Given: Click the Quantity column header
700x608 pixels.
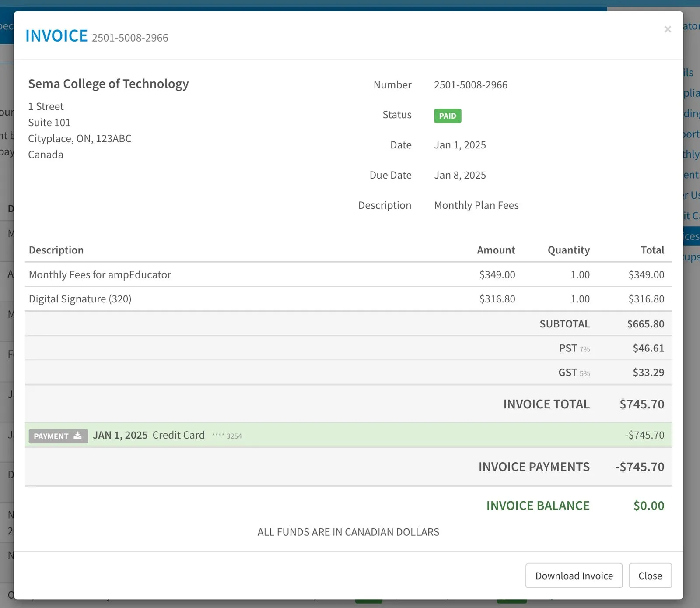Looking at the screenshot, I should (x=569, y=250).
